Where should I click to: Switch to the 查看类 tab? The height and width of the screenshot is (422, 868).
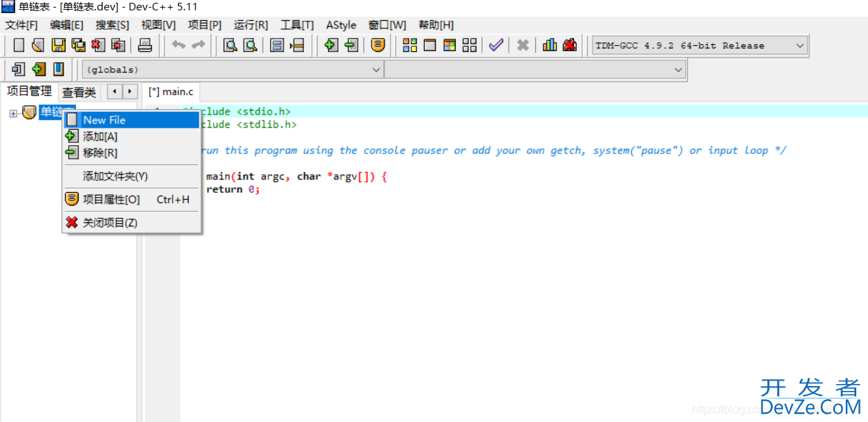(x=79, y=92)
